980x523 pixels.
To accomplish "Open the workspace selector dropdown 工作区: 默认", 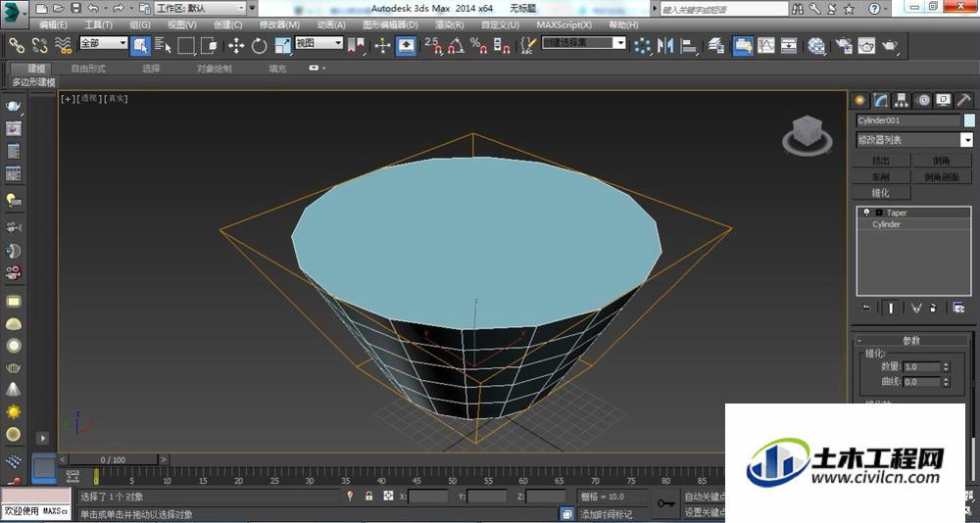I will coord(201,8).
